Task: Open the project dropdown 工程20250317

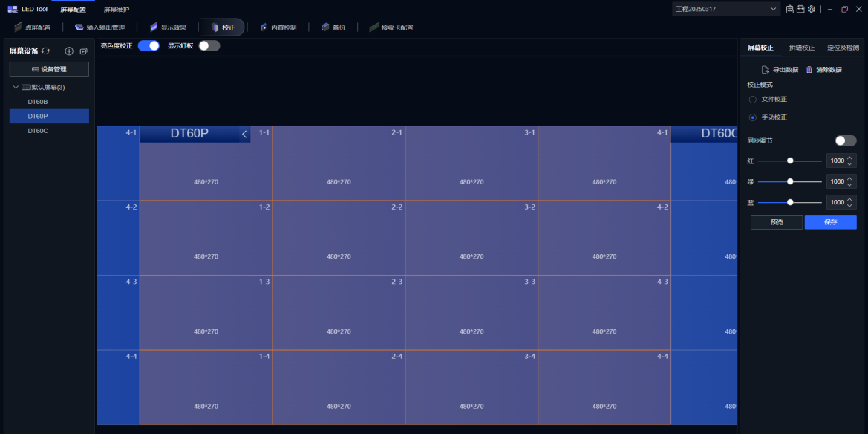Action: (x=725, y=9)
